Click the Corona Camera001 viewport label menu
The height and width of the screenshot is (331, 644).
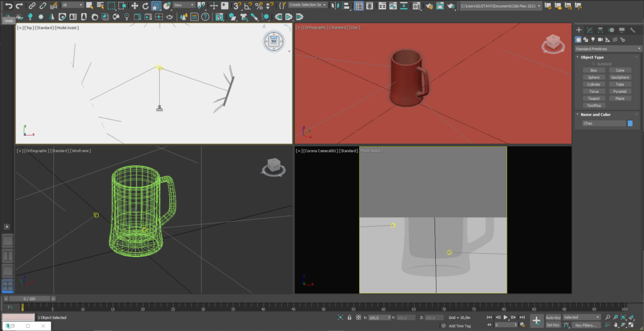click(x=321, y=151)
